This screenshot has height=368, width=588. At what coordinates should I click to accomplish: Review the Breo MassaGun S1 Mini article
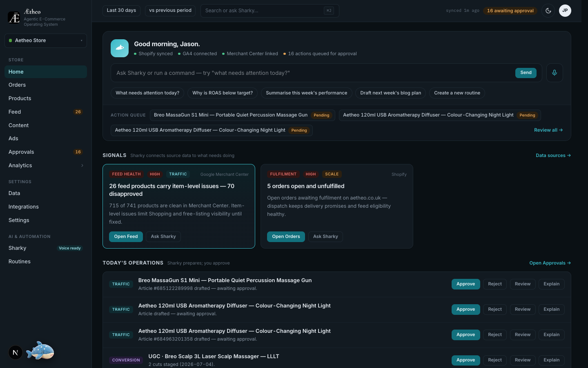523,284
